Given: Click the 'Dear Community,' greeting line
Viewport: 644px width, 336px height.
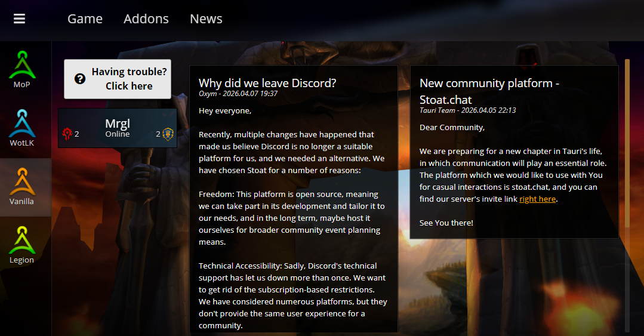Looking at the screenshot, I should 452,128.
